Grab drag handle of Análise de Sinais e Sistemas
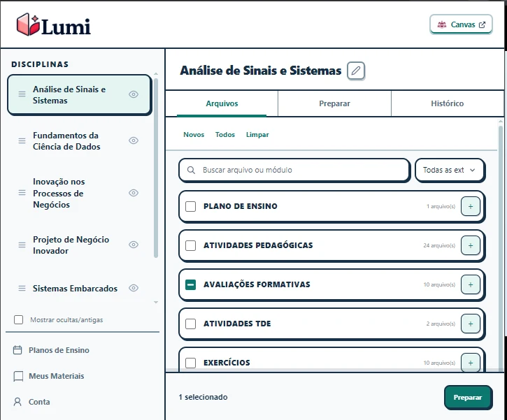The image size is (507, 420). (x=22, y=94)
